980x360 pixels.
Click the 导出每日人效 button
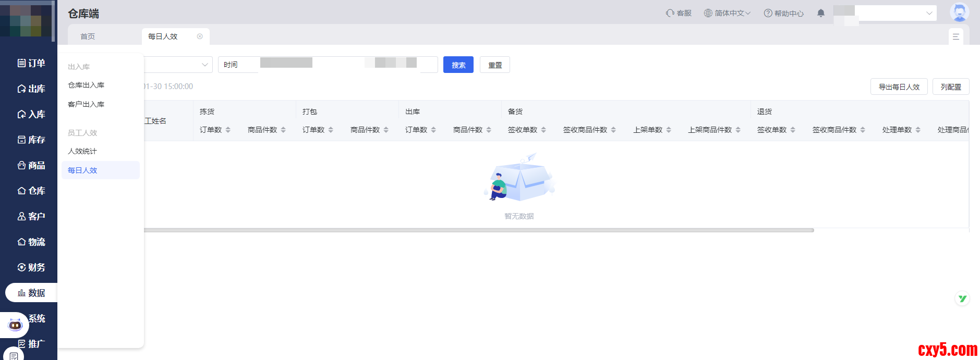click(899, 86)
